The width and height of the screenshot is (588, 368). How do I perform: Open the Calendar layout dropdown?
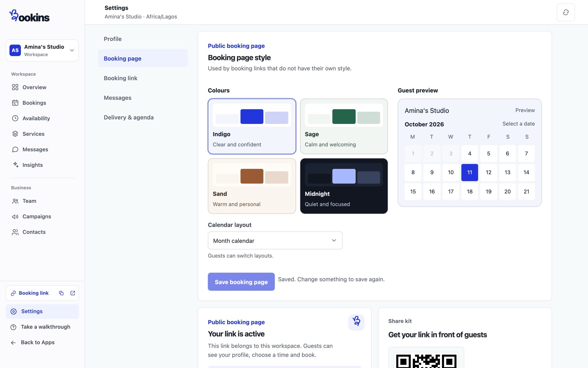pyautogui.click(x=275, y=241)
